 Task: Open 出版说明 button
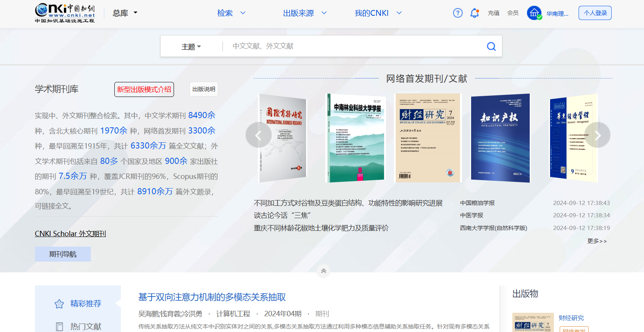(x=204, y=89)
